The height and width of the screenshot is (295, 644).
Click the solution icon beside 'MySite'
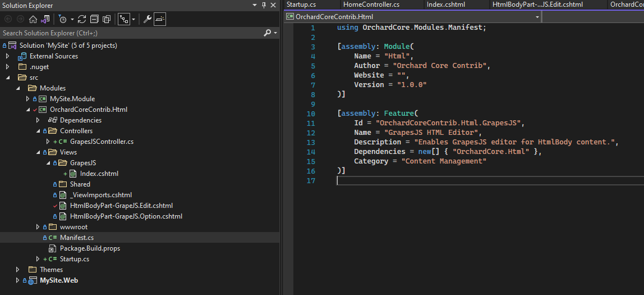coord(12,46)
